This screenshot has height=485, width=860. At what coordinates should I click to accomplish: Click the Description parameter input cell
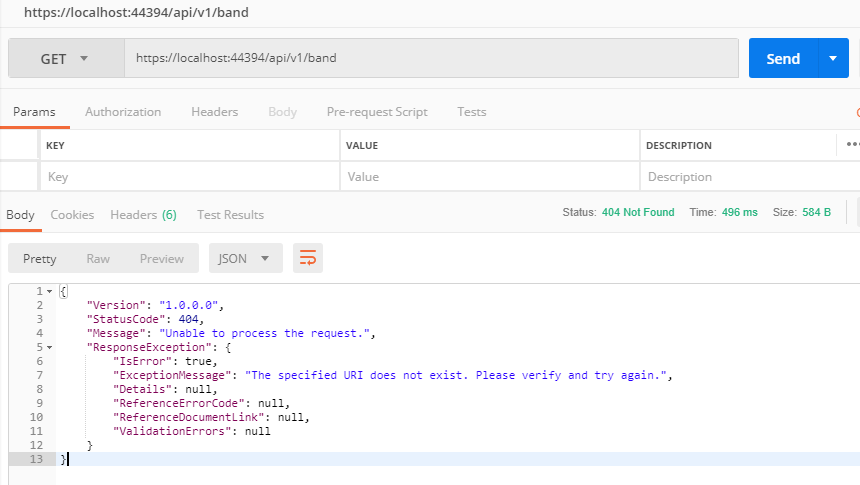750,177
